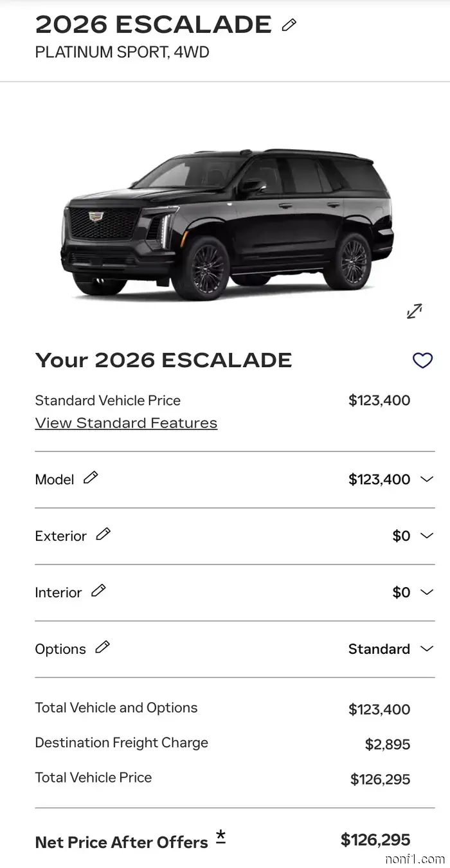This screenshot has width=450, height=868.
Task: Click the Total Vehicle Price row
Action: point(93,777)
